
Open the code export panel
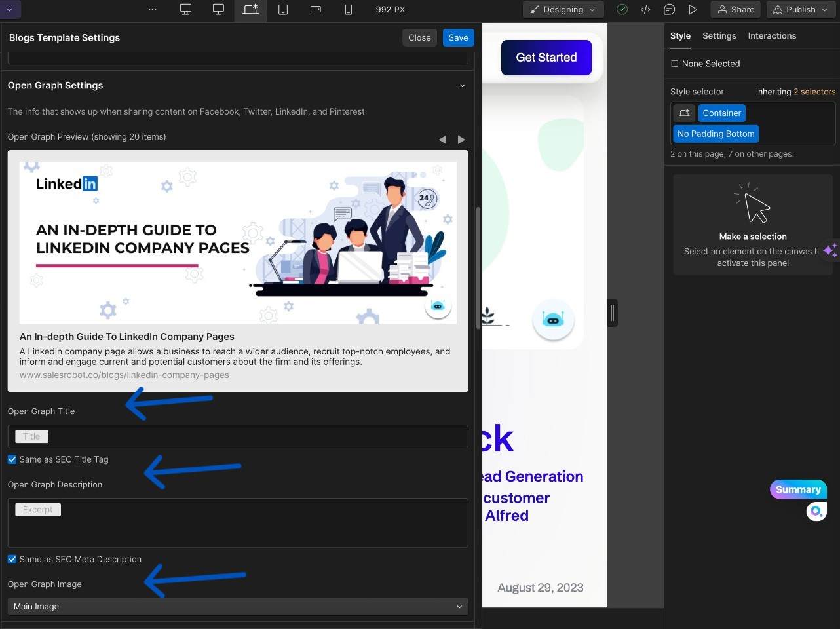(x=645, y=9)
